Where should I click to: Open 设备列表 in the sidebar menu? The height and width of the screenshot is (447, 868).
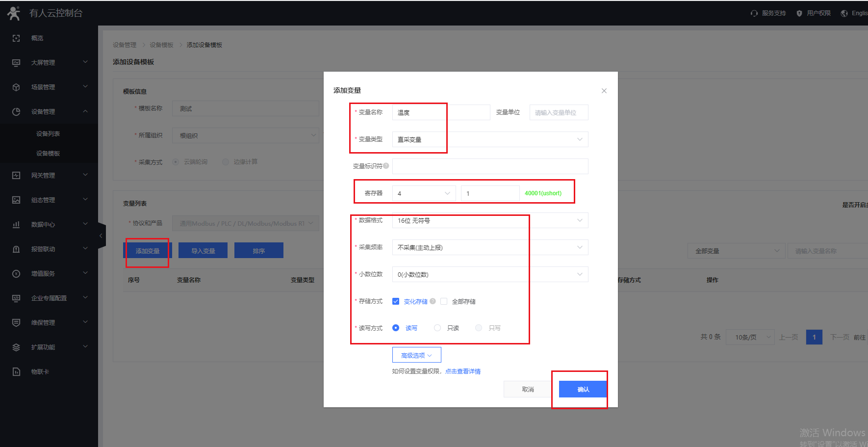[x=48, y=134]
